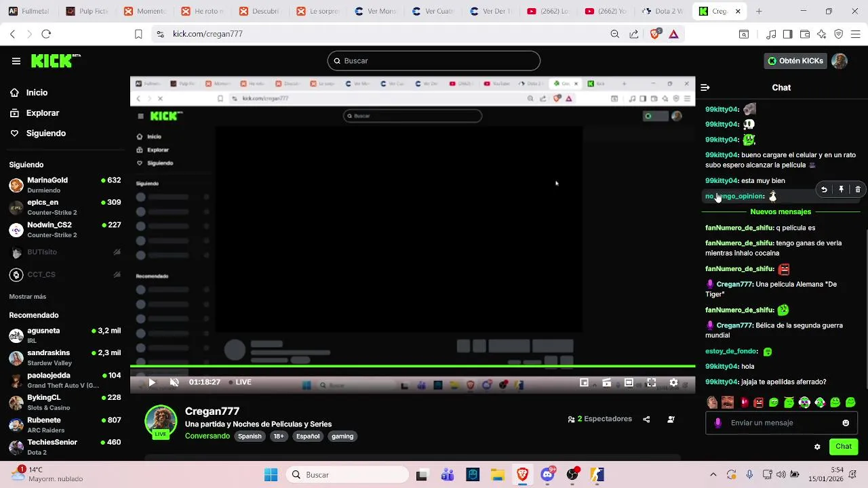Open picture-in-picture mini player

pos(584,382)
